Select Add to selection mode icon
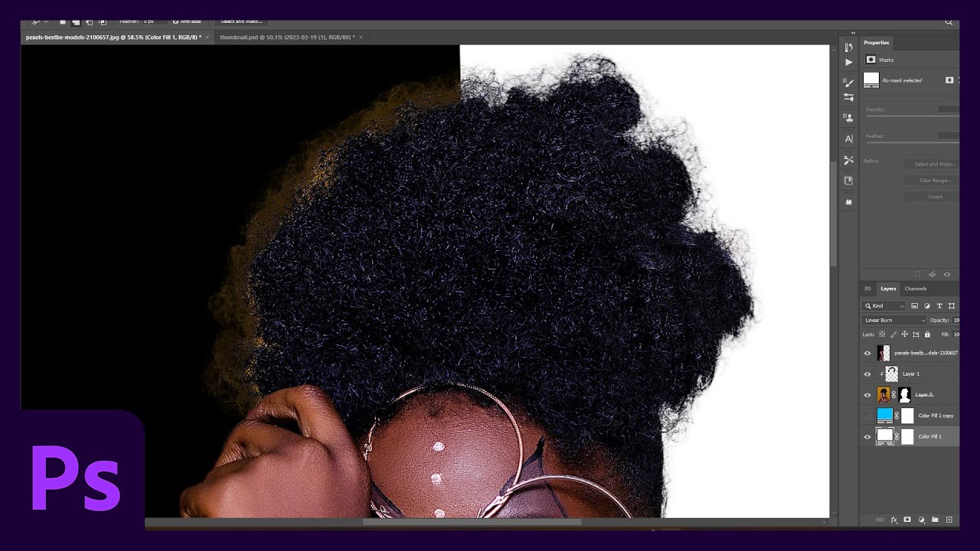 tap(76, 22)
